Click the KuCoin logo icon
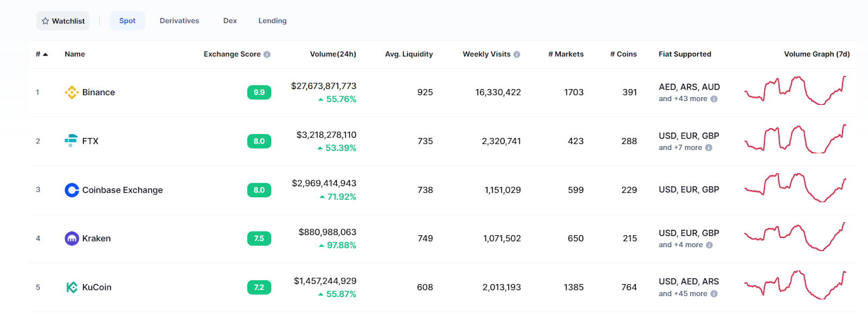Screen dimensions: 868x314 click(72, 287)
